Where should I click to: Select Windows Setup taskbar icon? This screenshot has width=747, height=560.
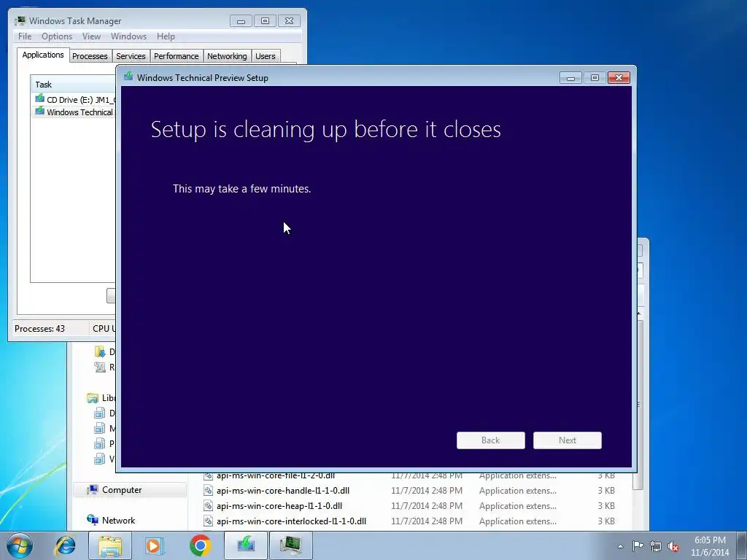pyautogui.click(x=245, y=545)
